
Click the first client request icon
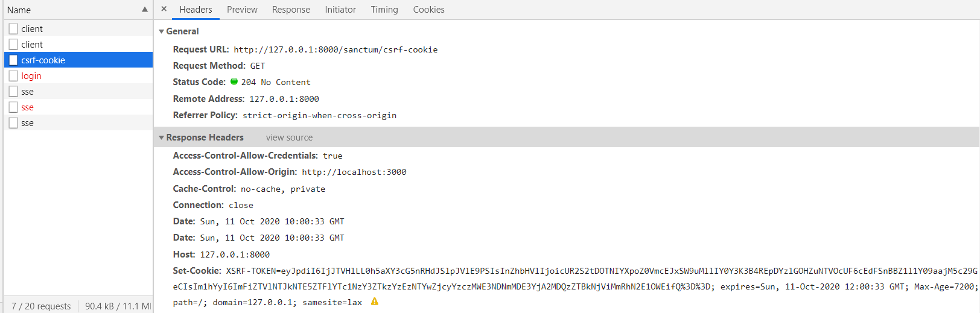(13, 29)
